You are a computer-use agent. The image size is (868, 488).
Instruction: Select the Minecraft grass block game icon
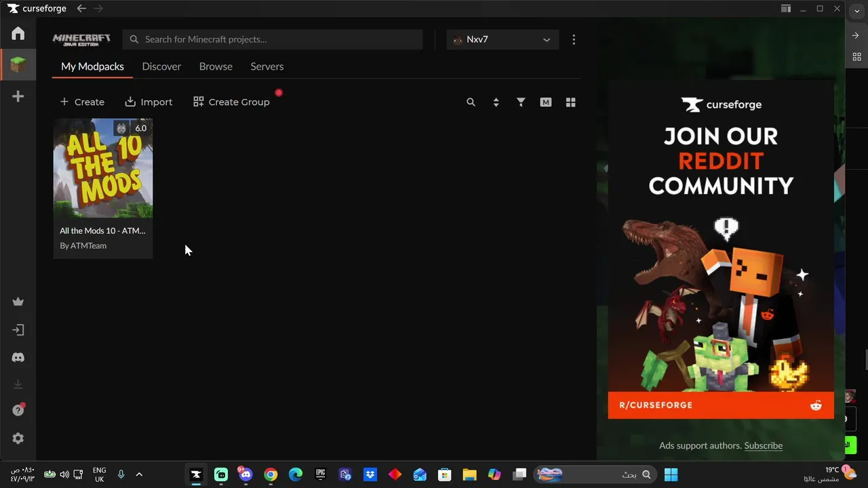[x=18, y=65]
